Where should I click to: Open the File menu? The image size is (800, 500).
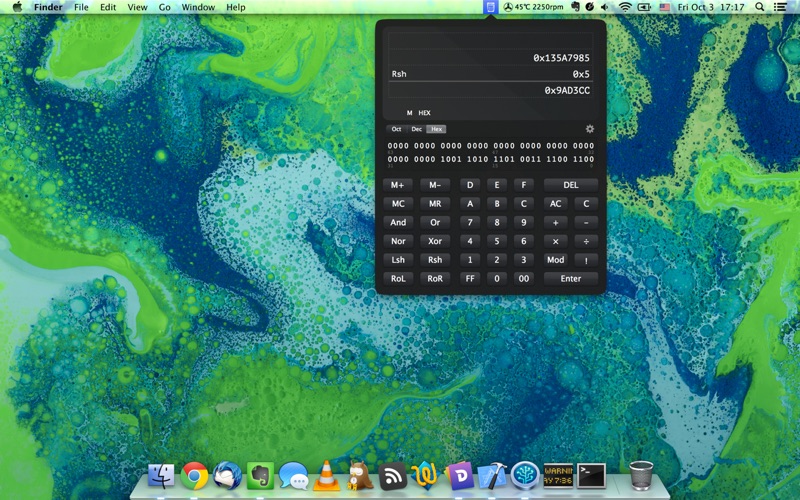coord(81,7)
